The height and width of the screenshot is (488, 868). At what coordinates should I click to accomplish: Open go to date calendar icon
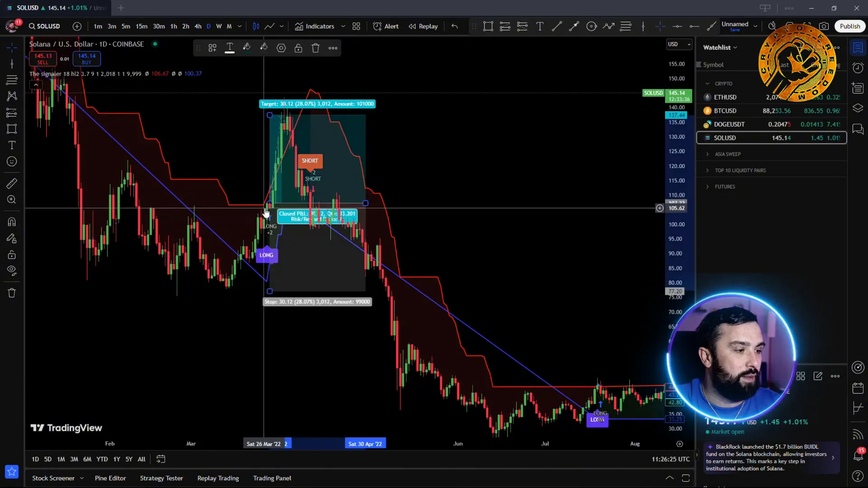(161, 459)
